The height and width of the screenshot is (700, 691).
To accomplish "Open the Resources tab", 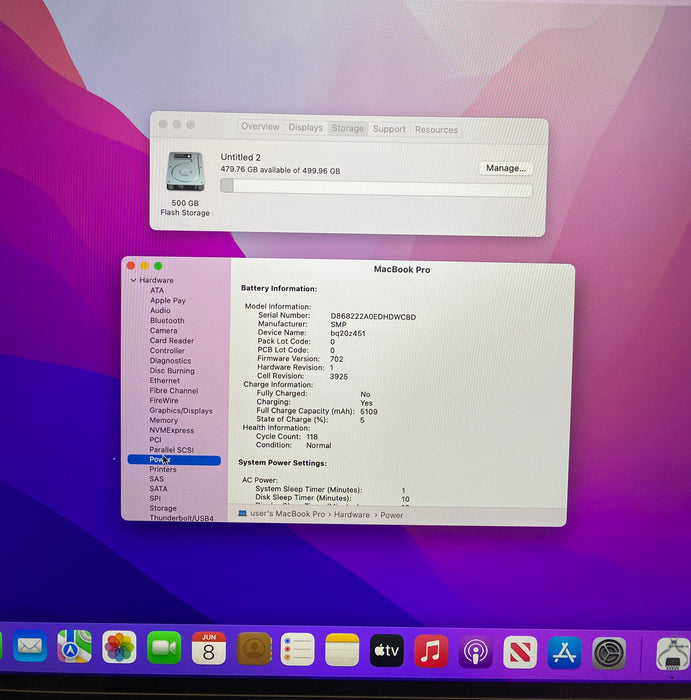I will [436, 130].
